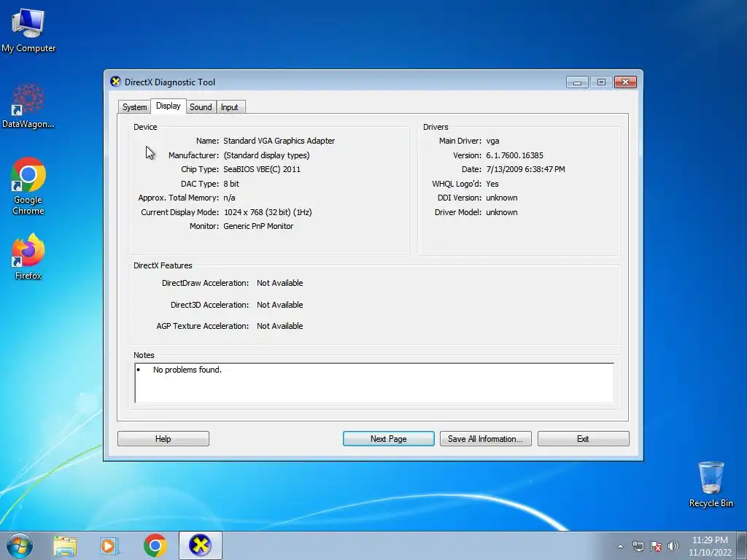Open the Recycle Bin on desktop
This screenshot has height=560, width=747.
711,484
